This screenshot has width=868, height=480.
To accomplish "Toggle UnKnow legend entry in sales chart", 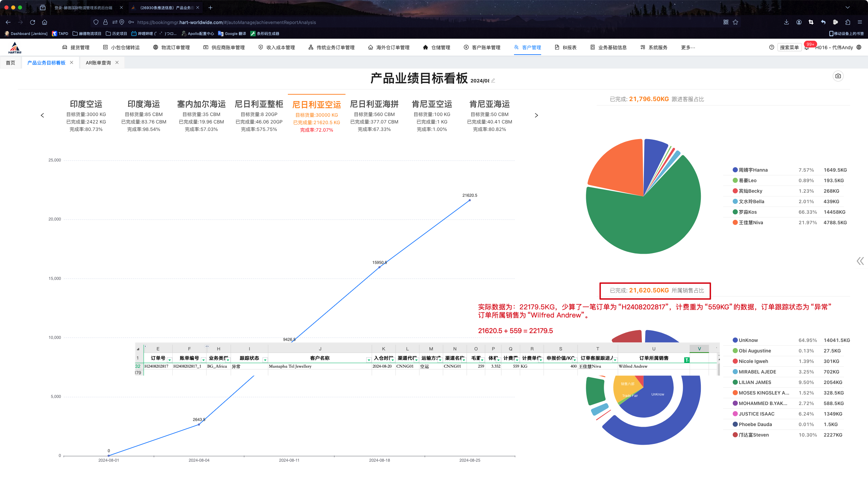I will coord(748,340).
